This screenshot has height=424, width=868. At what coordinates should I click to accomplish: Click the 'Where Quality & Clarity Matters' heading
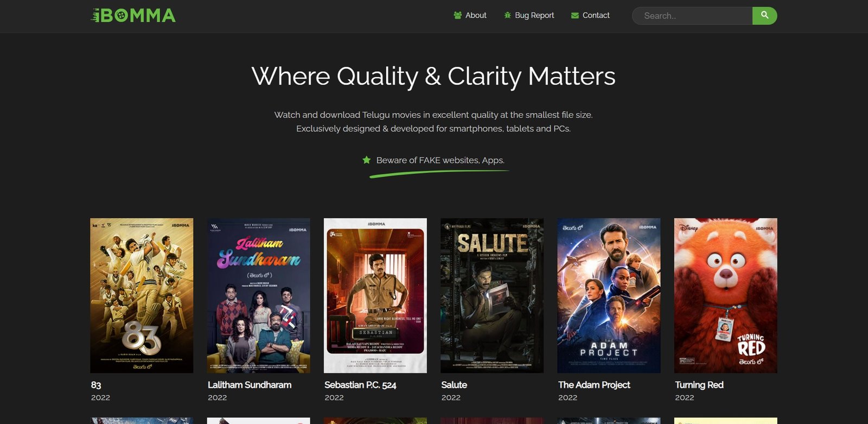433,76
